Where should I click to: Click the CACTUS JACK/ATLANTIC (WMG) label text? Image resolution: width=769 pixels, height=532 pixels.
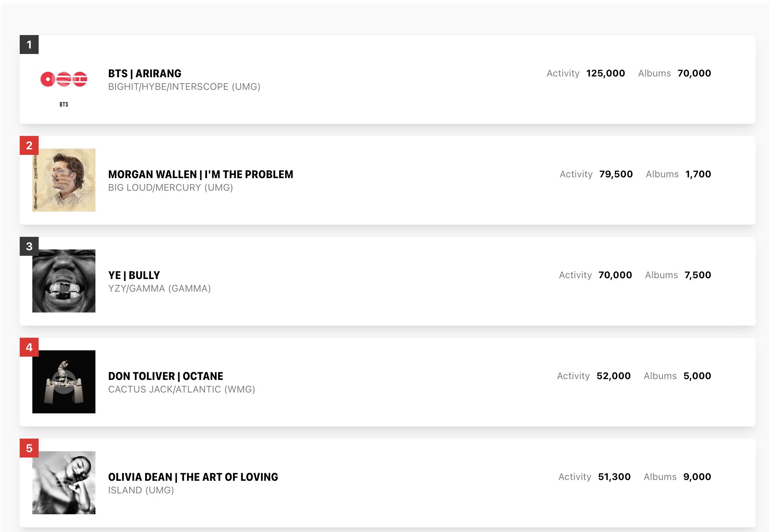181,389
